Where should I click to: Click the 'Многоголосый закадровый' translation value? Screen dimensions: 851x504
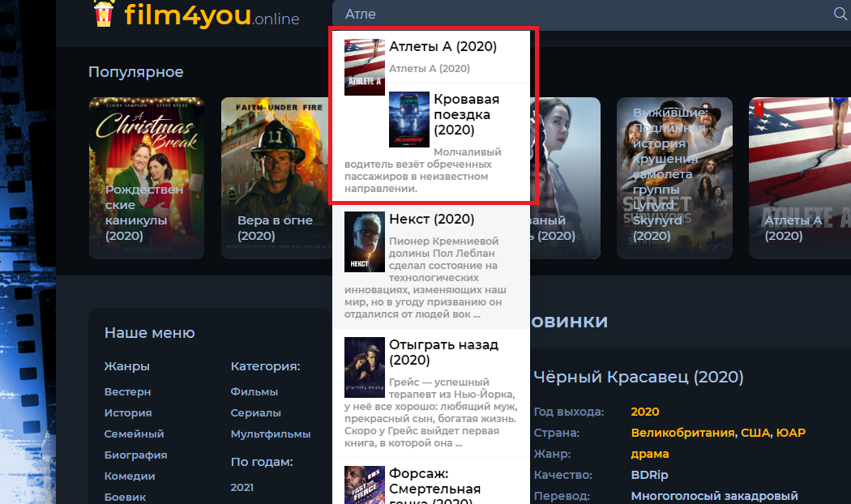pyautogui.click(x=714, y=496)
